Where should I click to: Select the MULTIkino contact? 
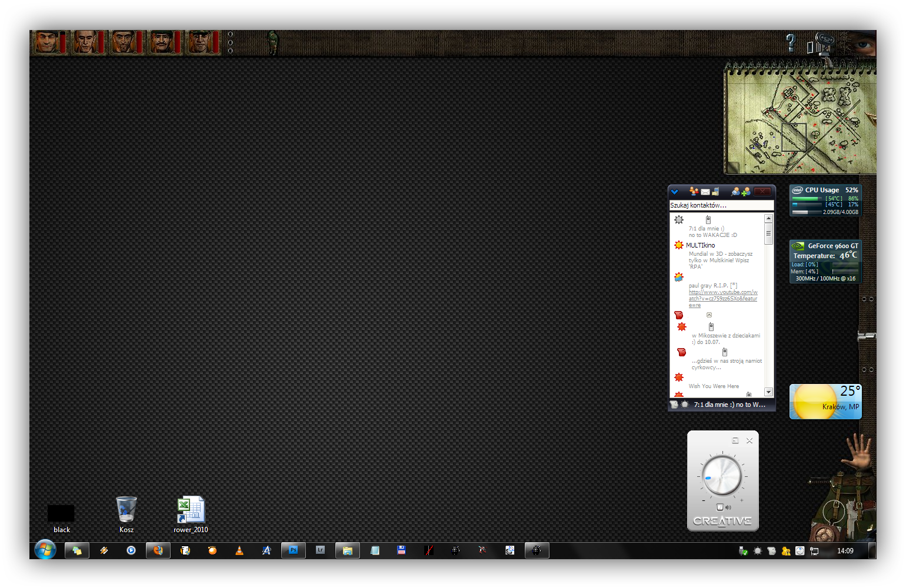click(700, 245)
